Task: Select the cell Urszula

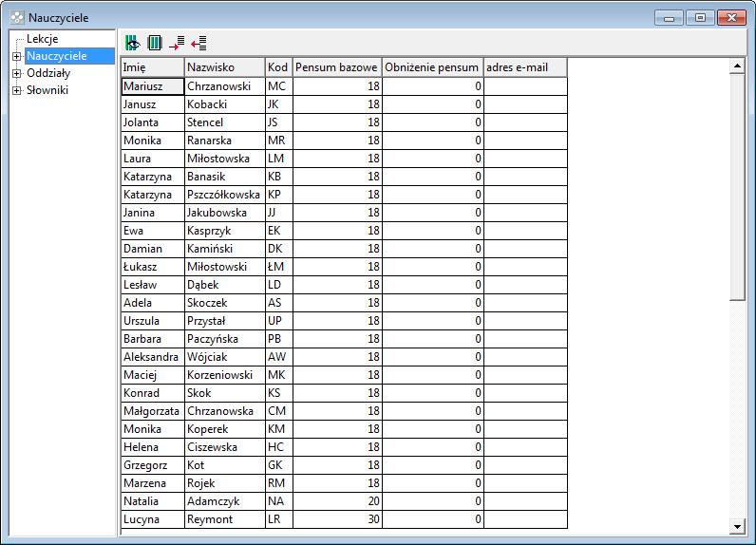Action: tap(152, 321)
